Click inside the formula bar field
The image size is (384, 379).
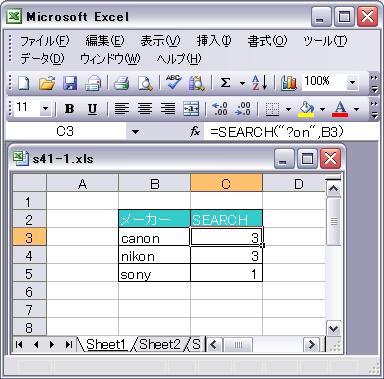(x=292, y=132)
